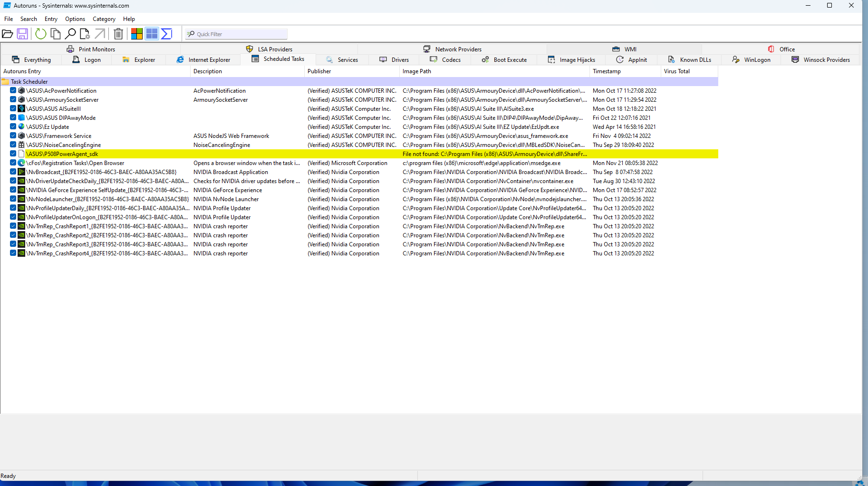The width and height of the screenshot is (868, 486).
Task: Click the Find magnifier toolbar icon
Action: click(70, 34)
